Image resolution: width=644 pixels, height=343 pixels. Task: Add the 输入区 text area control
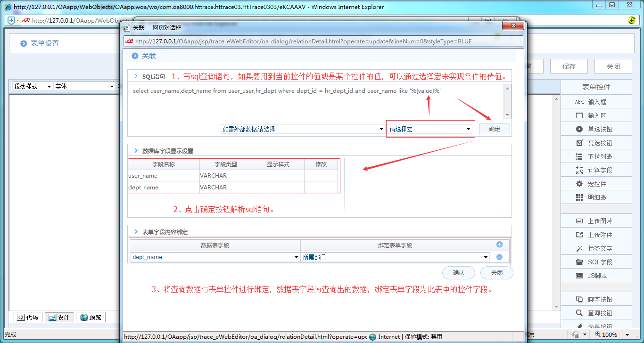[x=596, y=115]
